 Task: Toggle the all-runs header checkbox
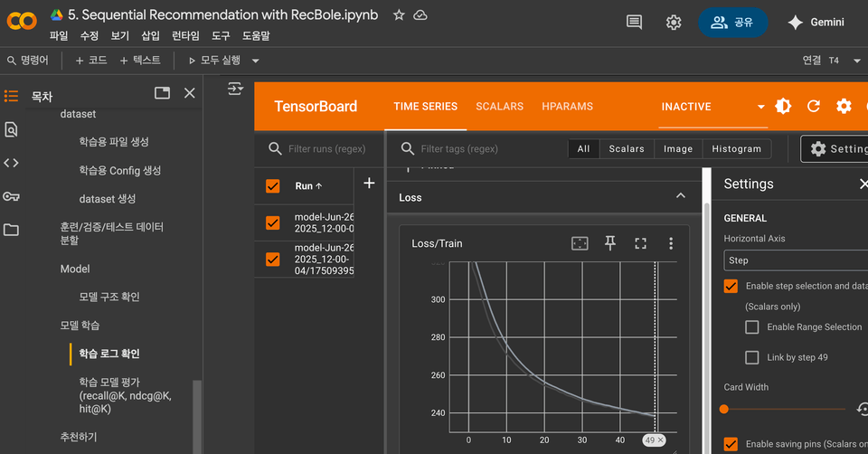coord(272,186)
